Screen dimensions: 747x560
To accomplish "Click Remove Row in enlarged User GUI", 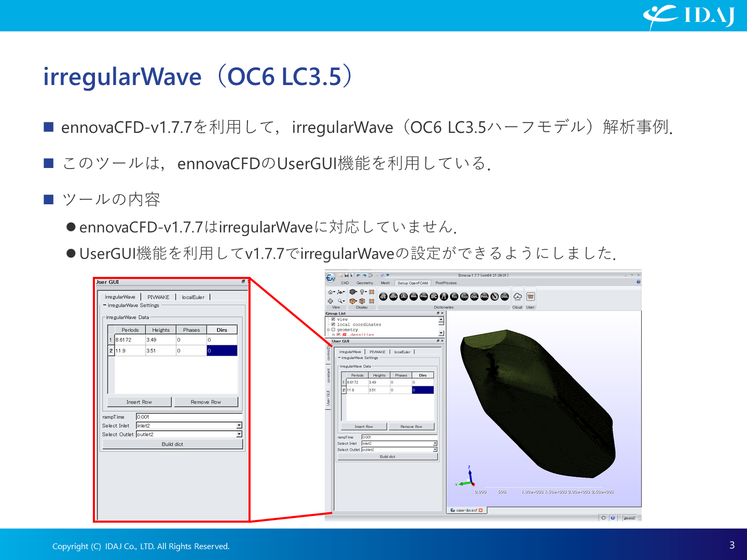I will 206,402.
